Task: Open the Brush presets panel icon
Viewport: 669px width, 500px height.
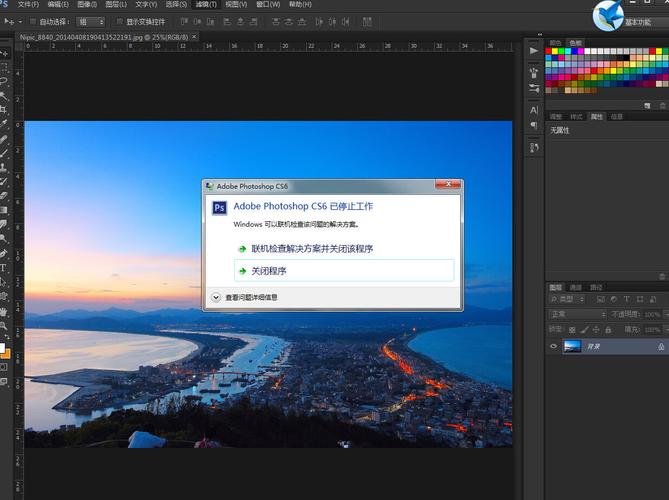Action: [534, 73]
